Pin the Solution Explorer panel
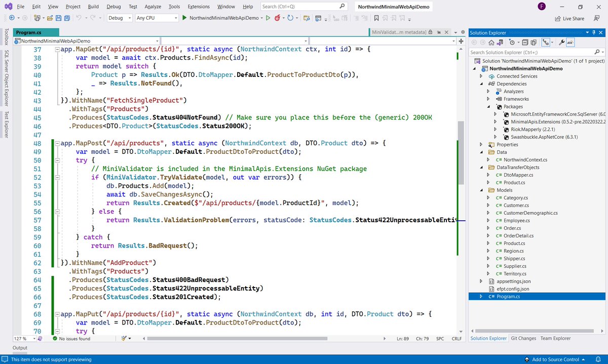Screen dimensions: 608x364 (594, 33)
